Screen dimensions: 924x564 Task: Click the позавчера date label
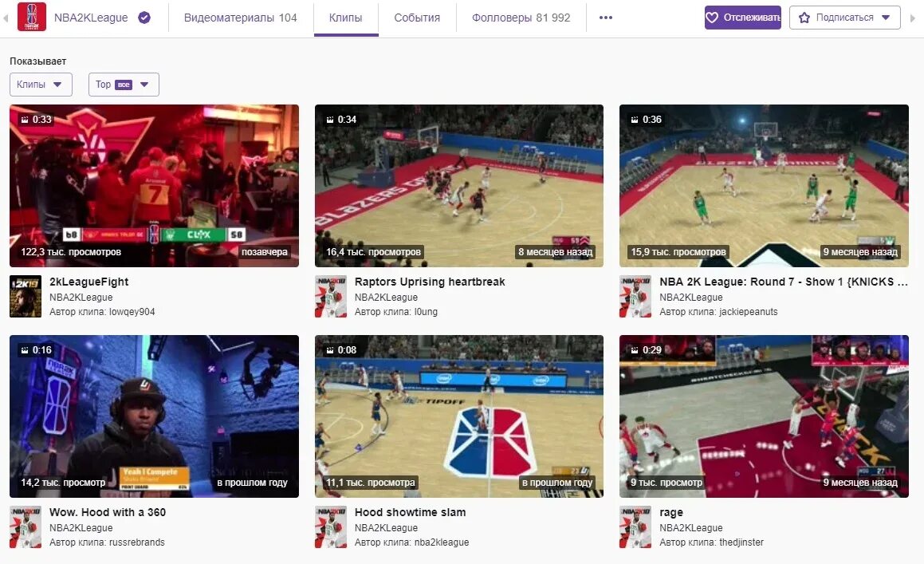pyautogui.click(x=265, y=252)
